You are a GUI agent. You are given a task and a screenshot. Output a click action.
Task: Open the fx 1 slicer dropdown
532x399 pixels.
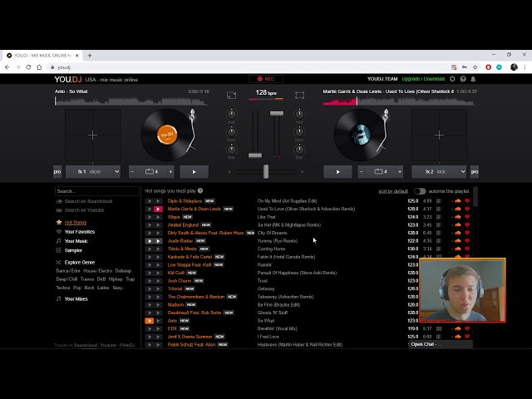pos(93,172)
